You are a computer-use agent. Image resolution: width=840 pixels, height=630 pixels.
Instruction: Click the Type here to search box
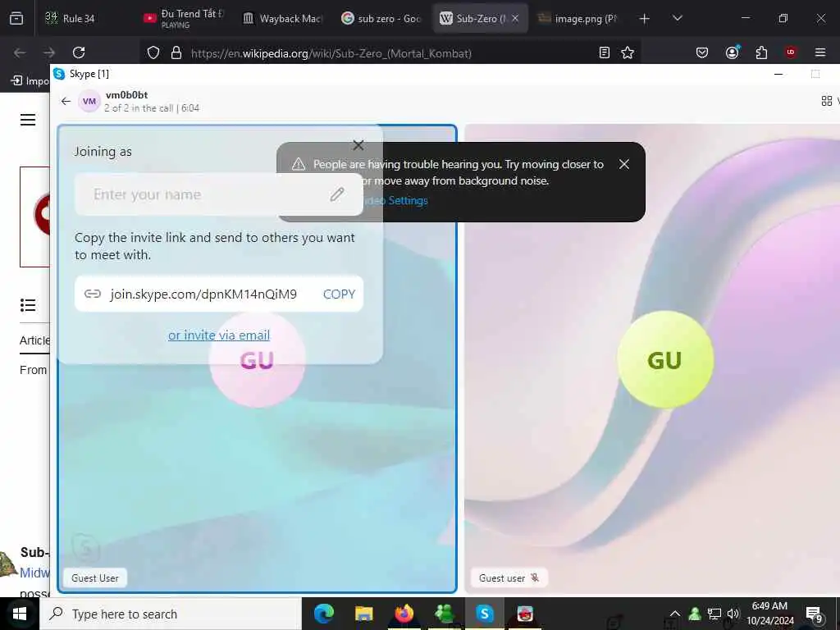tap(171, 614)
